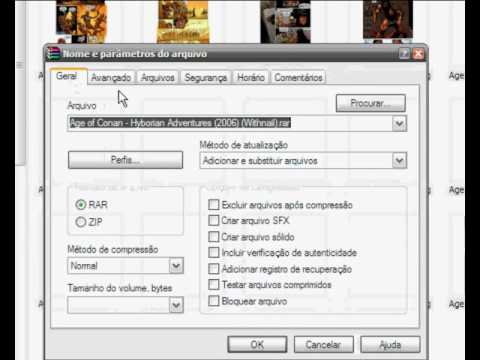
Task: Click the Procurar... button
Action: 371,103
